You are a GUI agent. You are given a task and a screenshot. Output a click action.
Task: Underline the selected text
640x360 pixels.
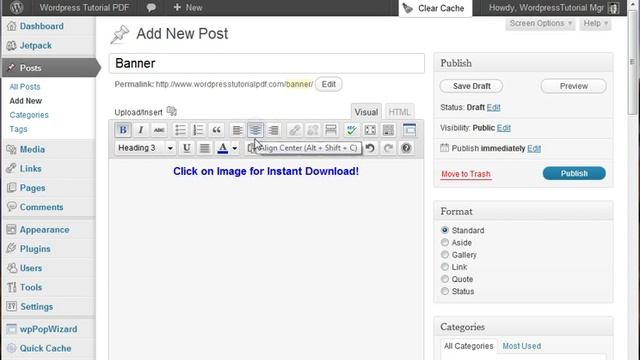(x=187, y=148)
